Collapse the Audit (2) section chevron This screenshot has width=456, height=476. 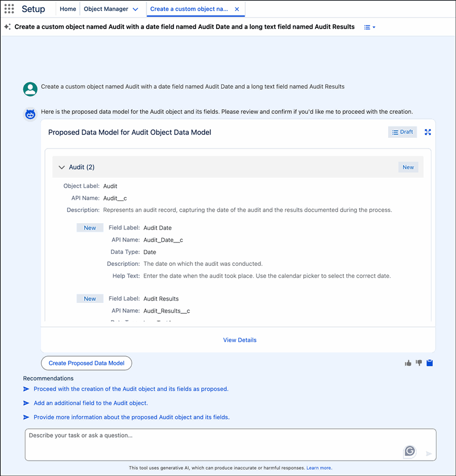pyautogui.click(x=62, y=167)
